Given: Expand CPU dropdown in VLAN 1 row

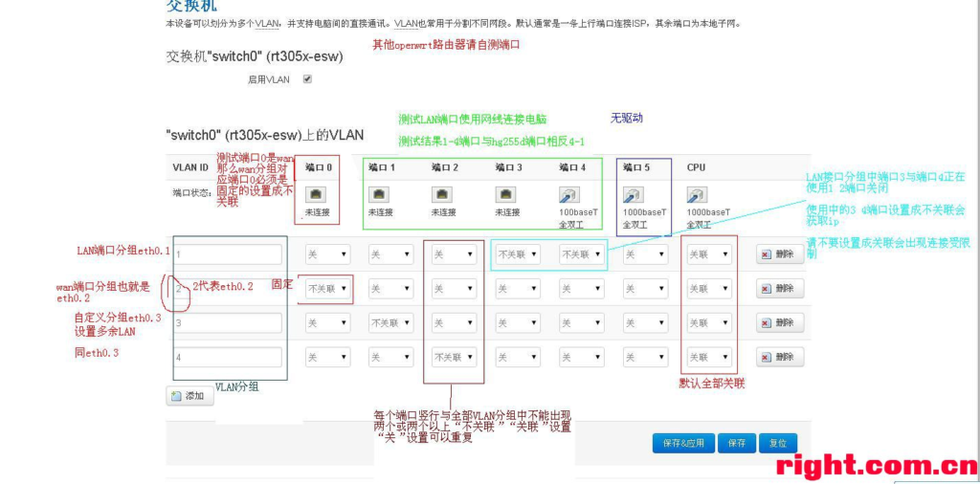Looking at the screenshot, I should [709, 254].
